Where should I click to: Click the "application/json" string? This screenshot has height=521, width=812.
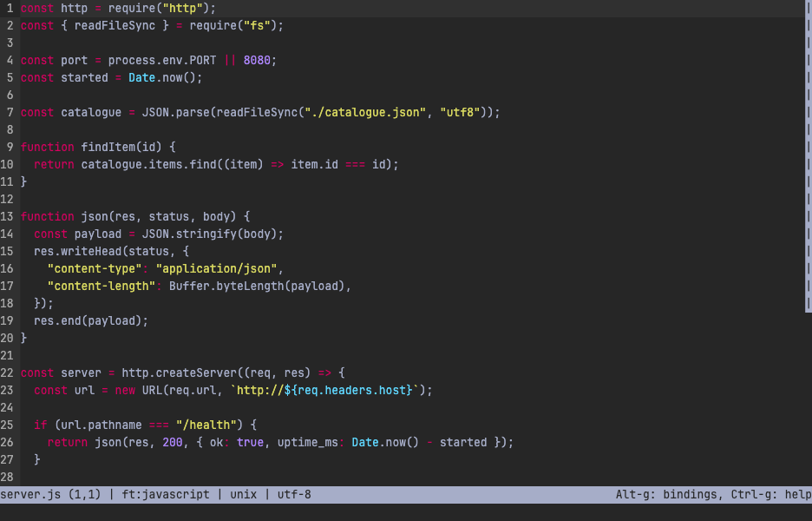pyautogui.click(x=217, y=269)
